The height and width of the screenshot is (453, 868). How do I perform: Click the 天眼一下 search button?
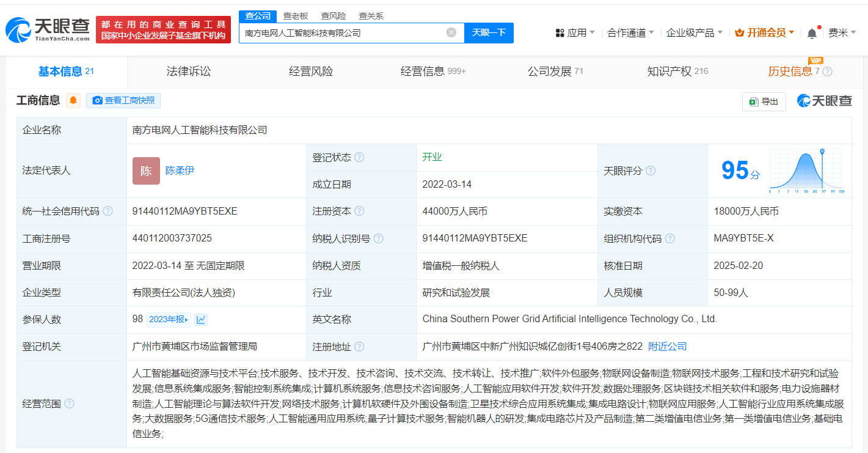click(x=489, y=33)
